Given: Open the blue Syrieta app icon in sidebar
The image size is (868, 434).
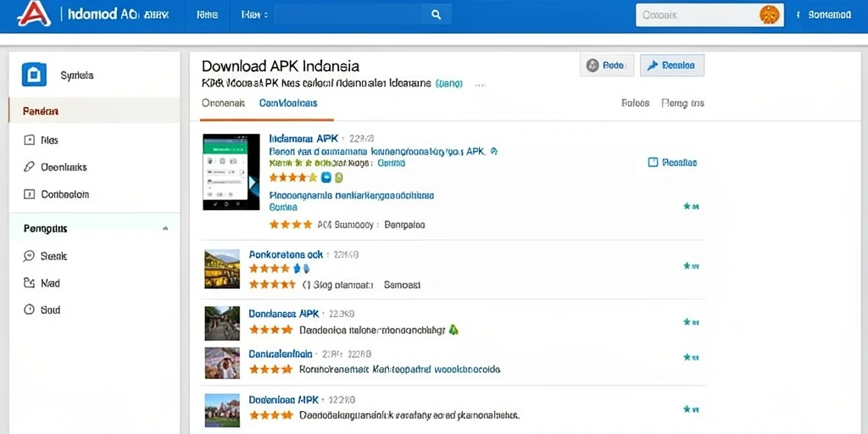Looking at the screenshot, I should (x=34, y=75).
